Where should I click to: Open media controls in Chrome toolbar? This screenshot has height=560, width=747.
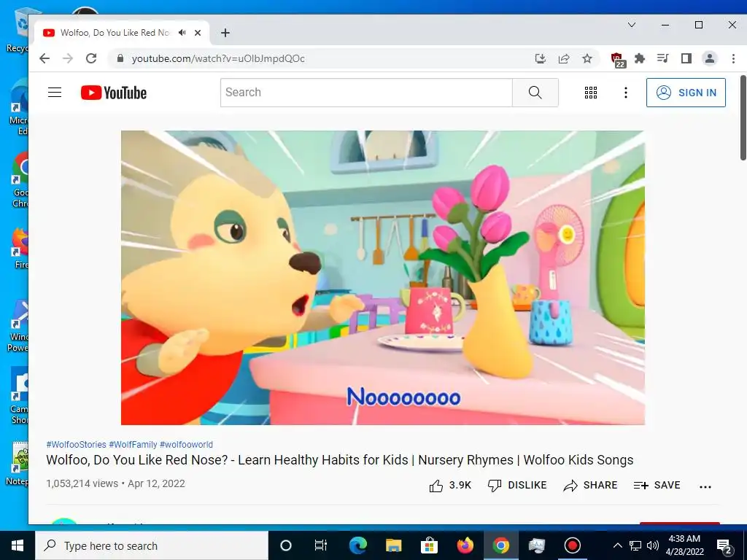662,58
